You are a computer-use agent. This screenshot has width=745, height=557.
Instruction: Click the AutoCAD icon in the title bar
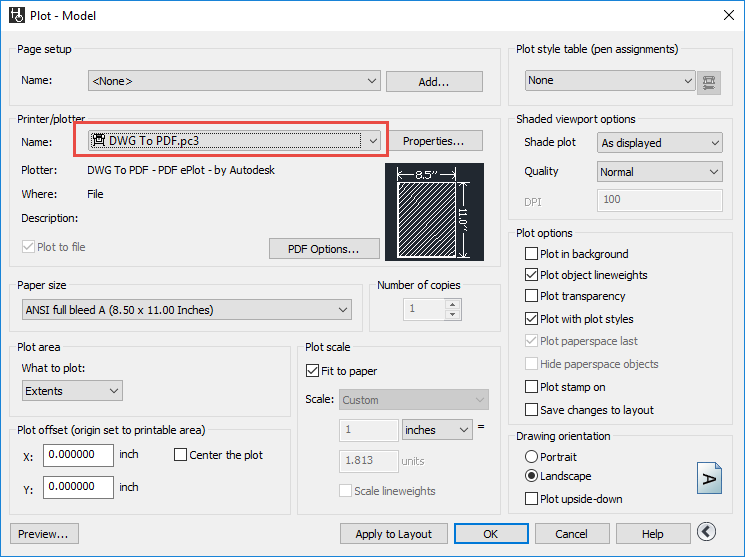click(17, 15)
